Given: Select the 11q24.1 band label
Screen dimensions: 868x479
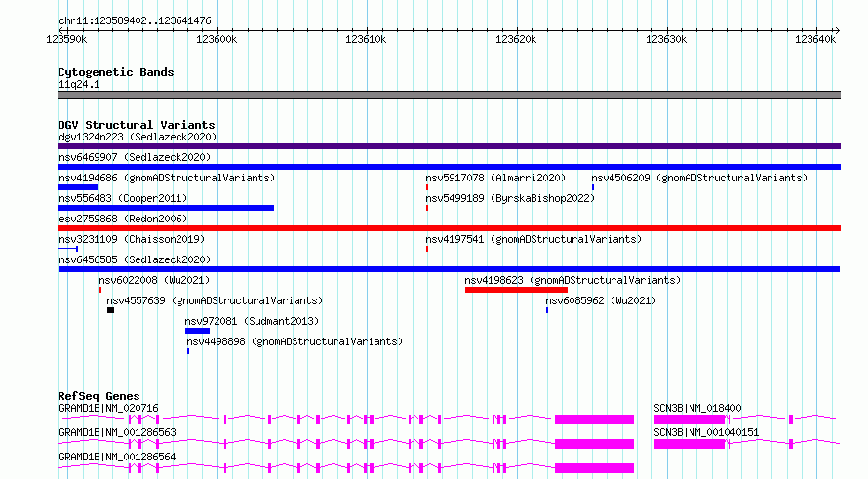Looking at the screenshot, I should click(79, 84).
